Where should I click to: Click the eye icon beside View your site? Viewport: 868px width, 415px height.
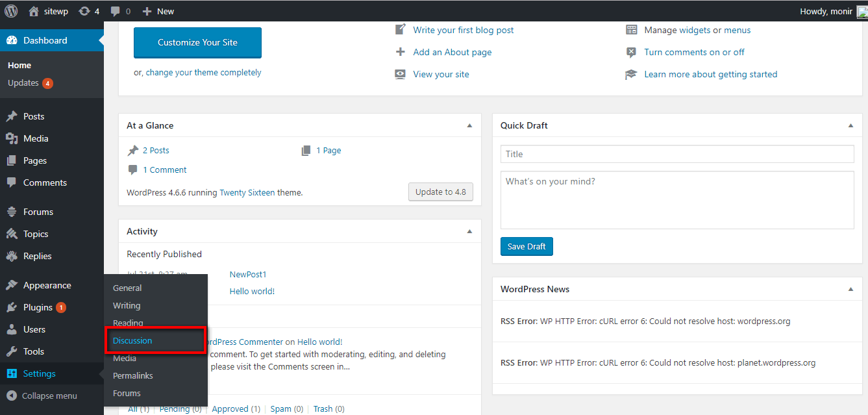401,74
